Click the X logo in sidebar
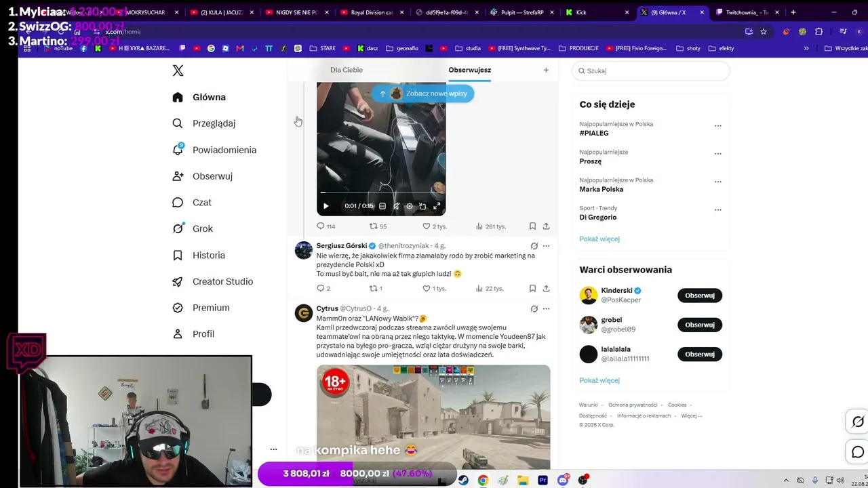This screenshot has width=868, height=488. pos(178,70)
